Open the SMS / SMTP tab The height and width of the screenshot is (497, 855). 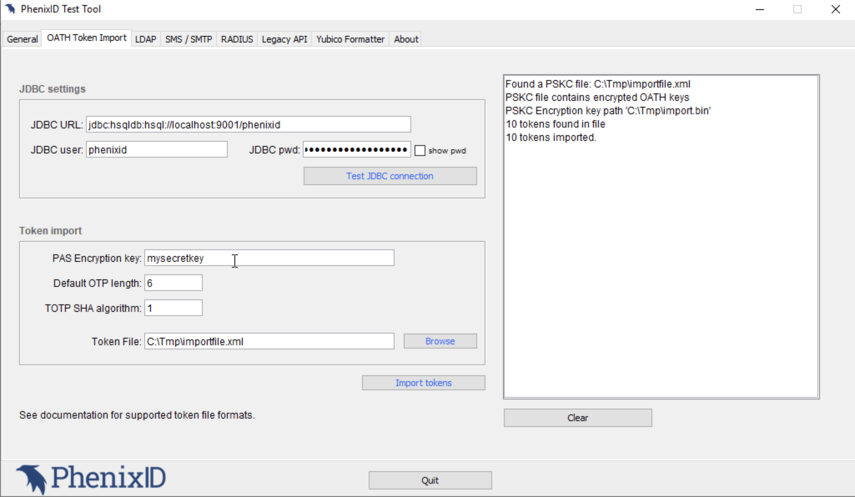pos(189,39)
